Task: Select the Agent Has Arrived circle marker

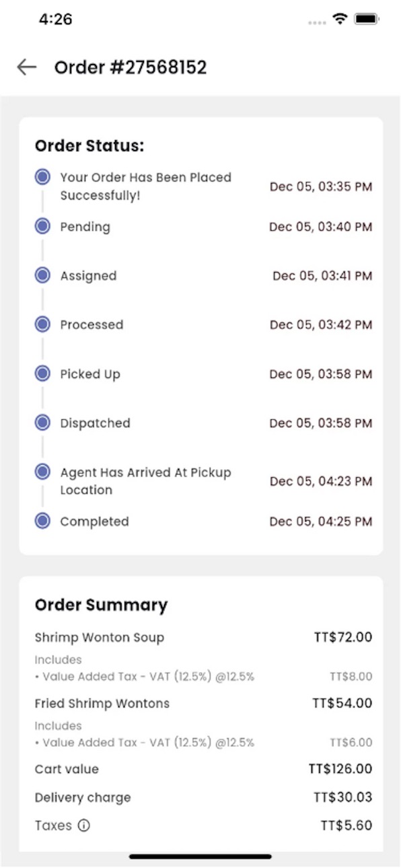Action: point(42,472)
